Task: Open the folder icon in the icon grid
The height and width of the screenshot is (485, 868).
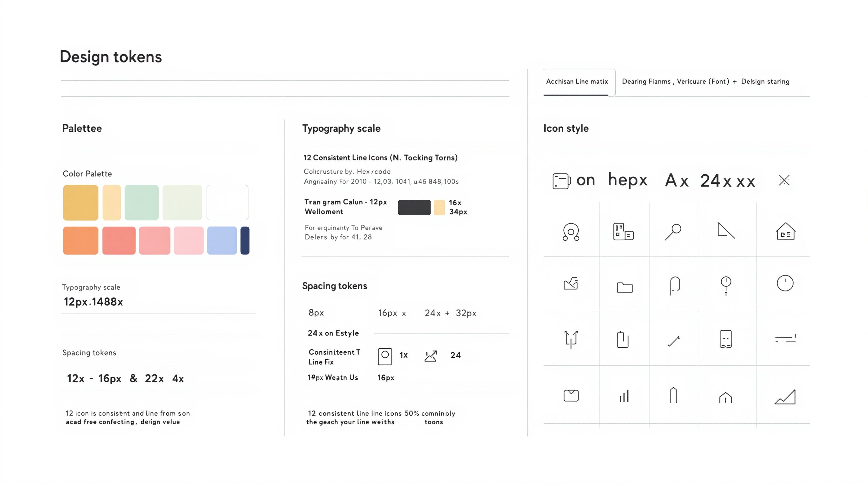Action: click(625, 287)
